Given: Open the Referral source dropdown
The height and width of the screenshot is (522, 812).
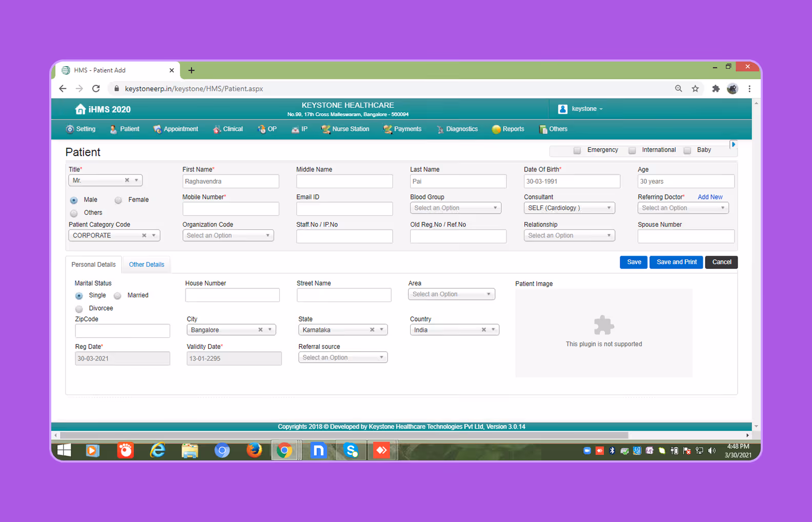Looking at the screenshot, I should (x=343, y=357).
